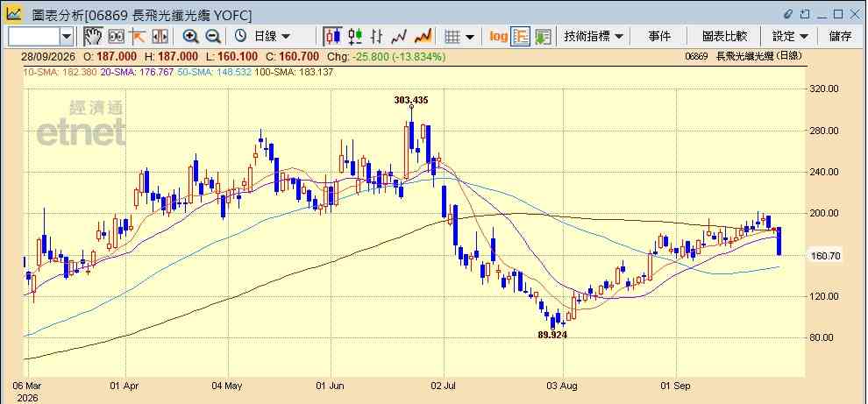Click the 04 May date axis label
Screen dimensions: 868x404
click(x=227, y=386)
